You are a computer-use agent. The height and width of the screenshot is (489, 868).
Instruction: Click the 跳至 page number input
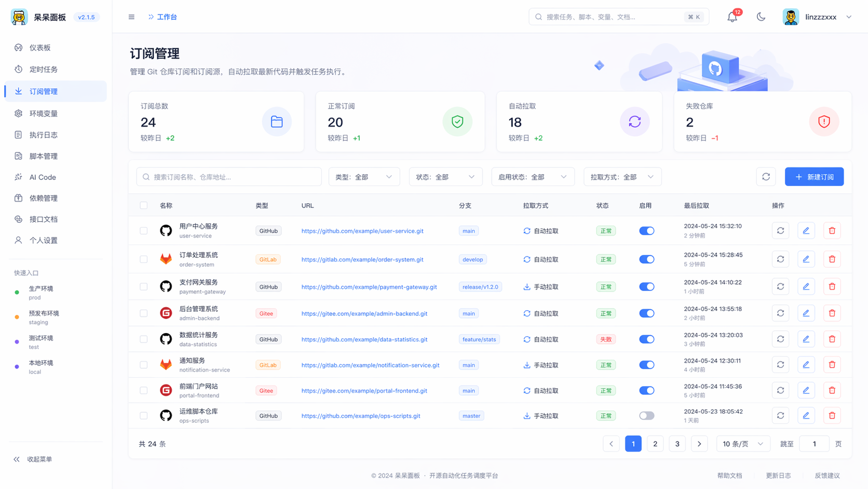814,444
